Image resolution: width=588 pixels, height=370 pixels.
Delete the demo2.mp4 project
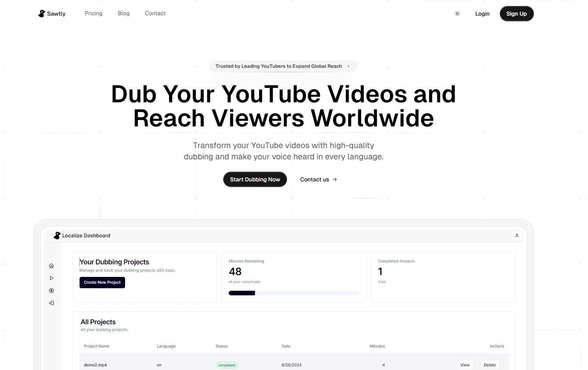[490, 365]
